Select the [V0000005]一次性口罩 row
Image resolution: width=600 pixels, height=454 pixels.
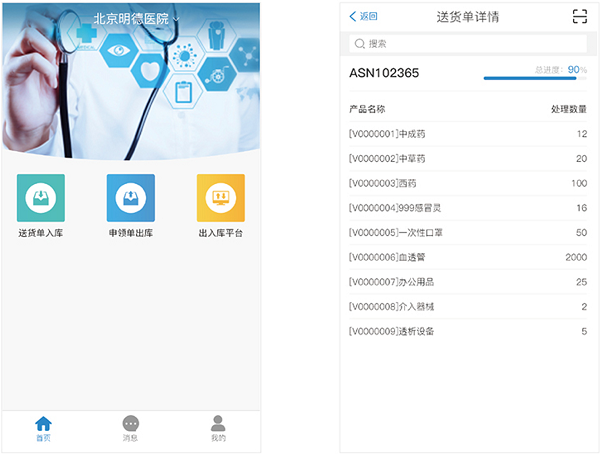point(468,232)
